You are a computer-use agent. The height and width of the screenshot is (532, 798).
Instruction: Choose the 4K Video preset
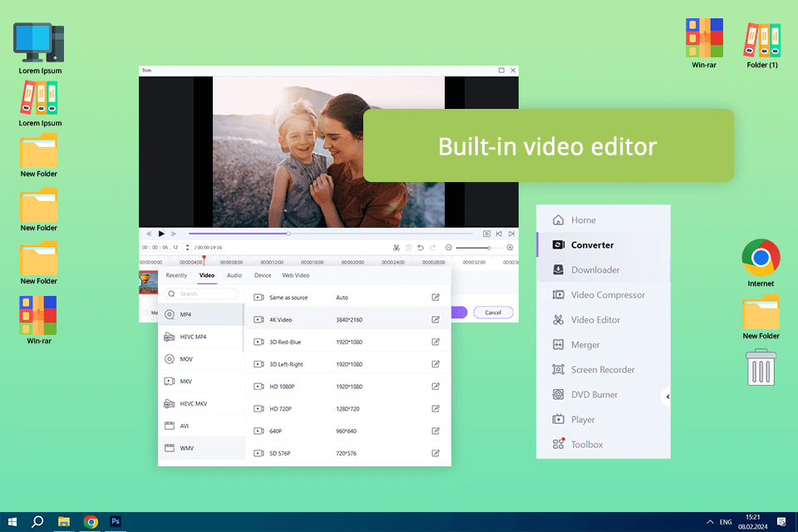coord(348,320)
